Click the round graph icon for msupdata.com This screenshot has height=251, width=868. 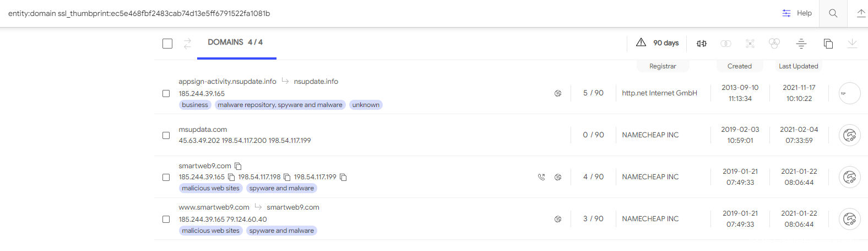point(849,135)
